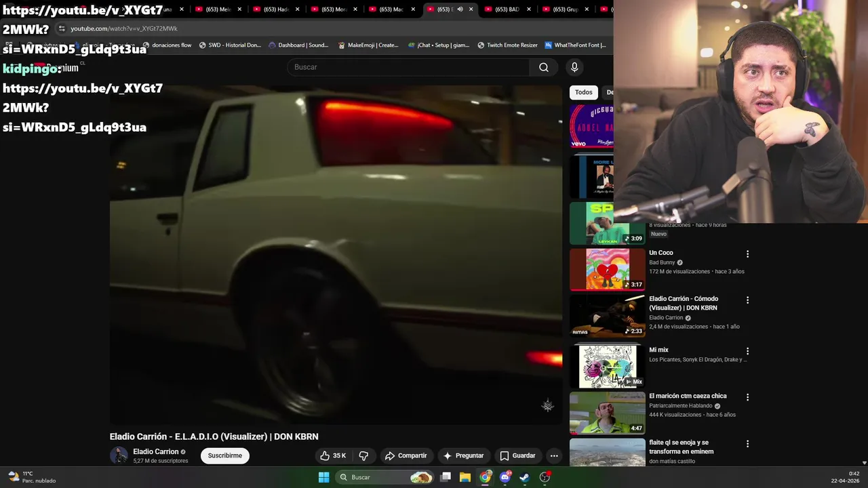Open Steam from taskbar
The height and width of the screenshot is (488, 868).
coord(524,477)
